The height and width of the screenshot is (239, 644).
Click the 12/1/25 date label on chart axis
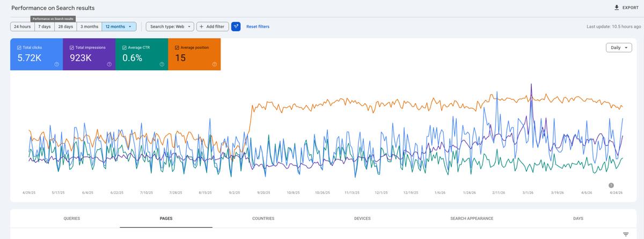click(381, 192)
